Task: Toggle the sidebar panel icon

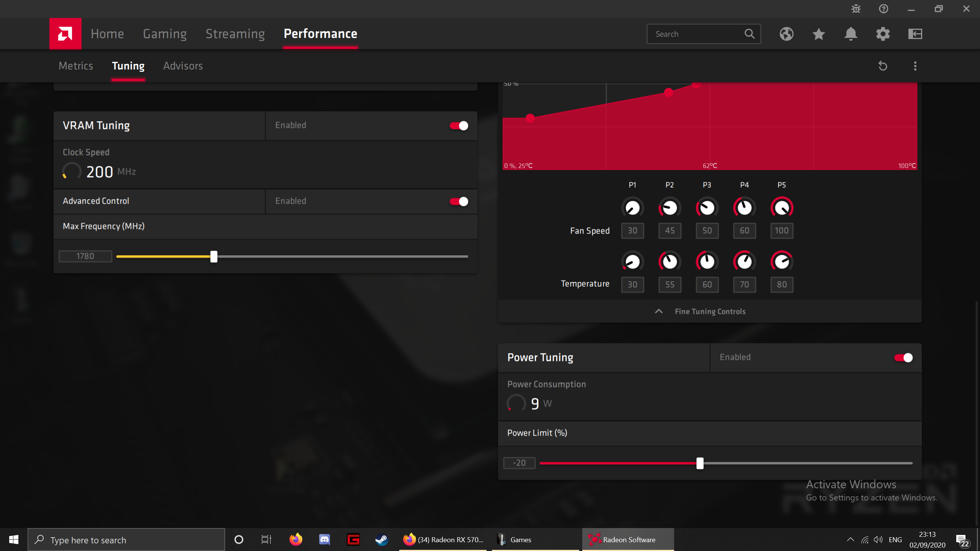Action: click(x=915, y=34)
